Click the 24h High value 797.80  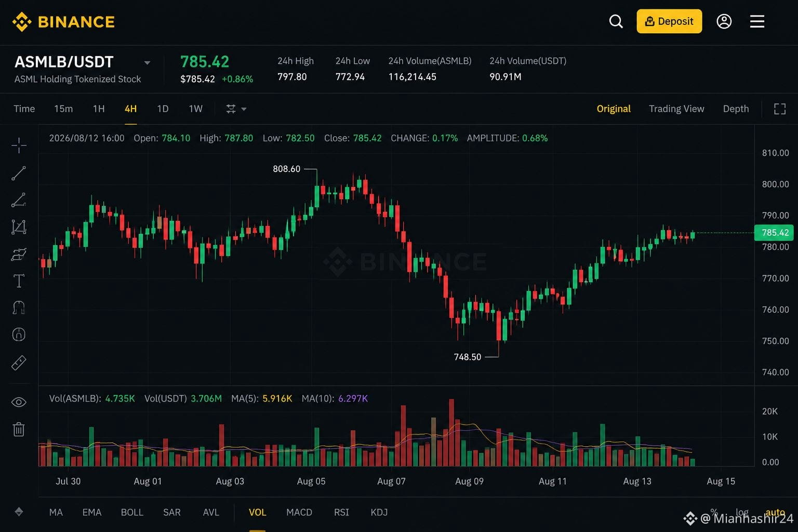292,77
